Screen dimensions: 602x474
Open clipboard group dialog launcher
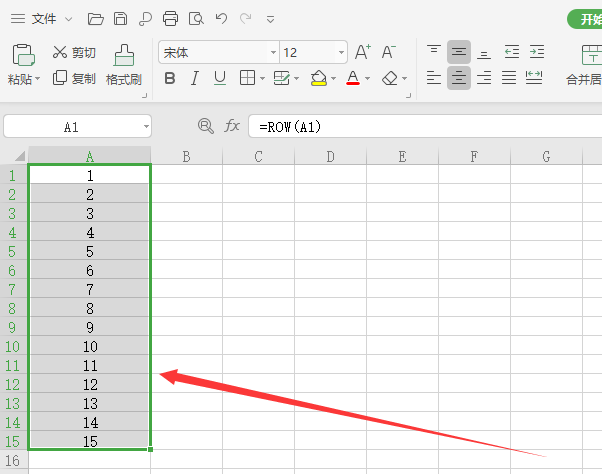tap(144, 96)
